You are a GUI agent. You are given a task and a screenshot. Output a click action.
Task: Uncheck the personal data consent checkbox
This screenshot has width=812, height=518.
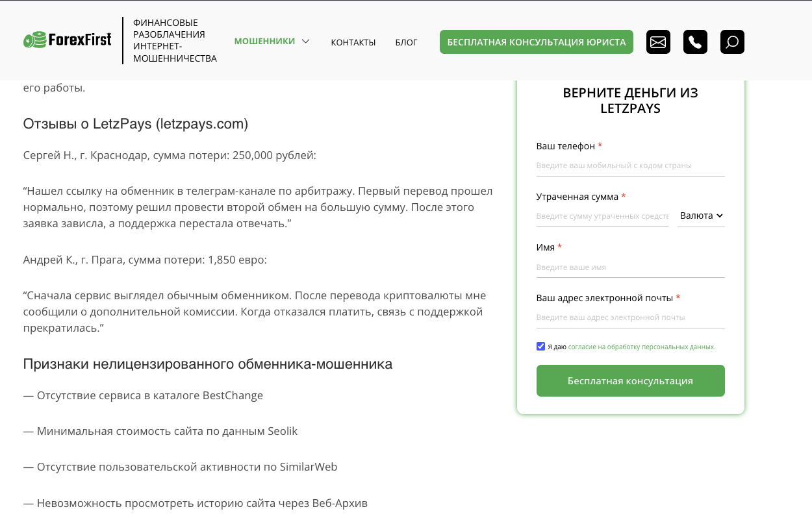(x=540, y=346)
